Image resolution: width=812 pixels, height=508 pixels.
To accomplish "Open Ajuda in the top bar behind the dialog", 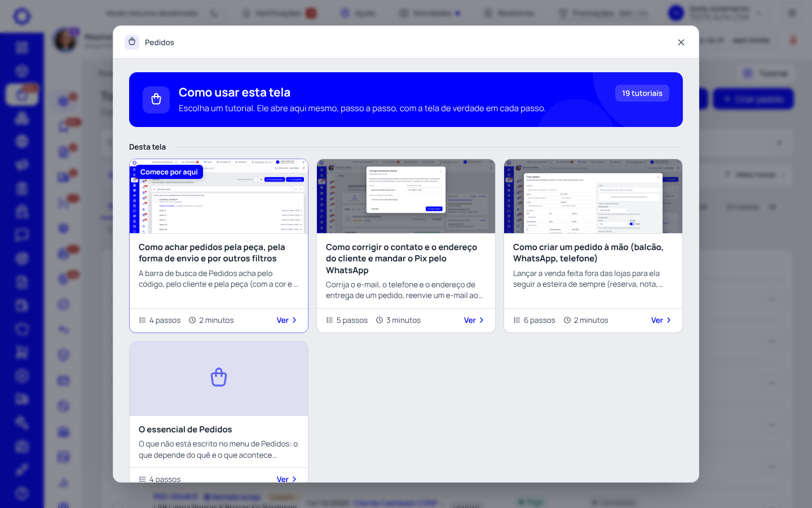I will (358, 13).
